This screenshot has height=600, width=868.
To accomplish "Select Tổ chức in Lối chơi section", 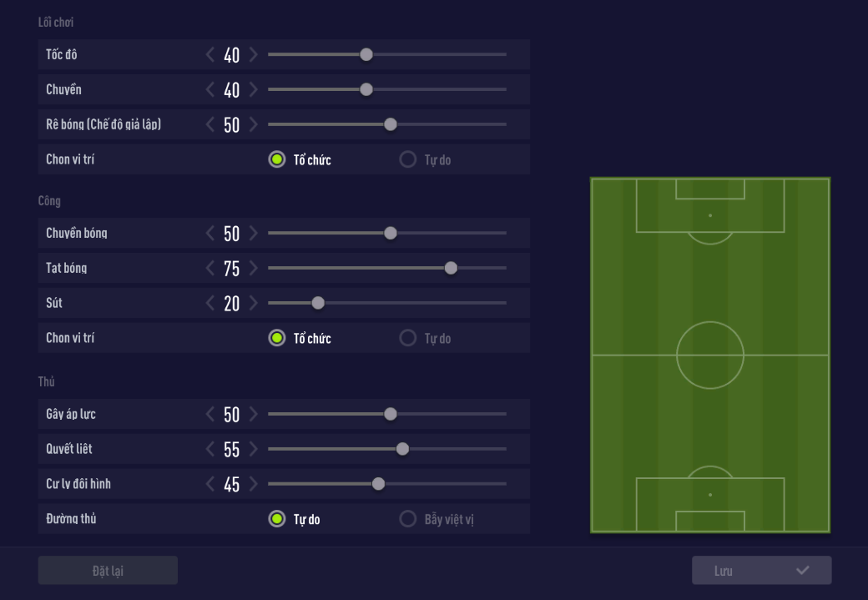I will 277,159.
